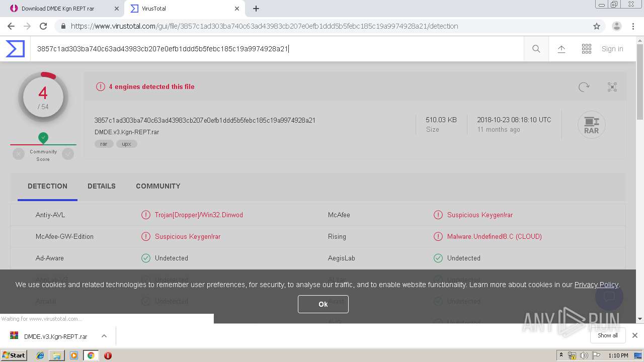The width and height of the screenshot is (644, 362).
Task: Click the hash search input field
Action: [x=277, y=49]
